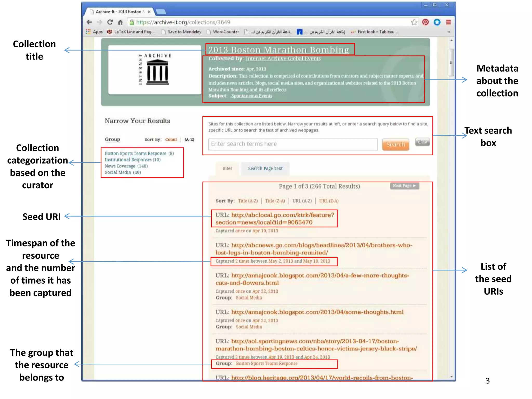Bookmark the page with the star icon
The image size is (532, 399).
coord(414,22)
